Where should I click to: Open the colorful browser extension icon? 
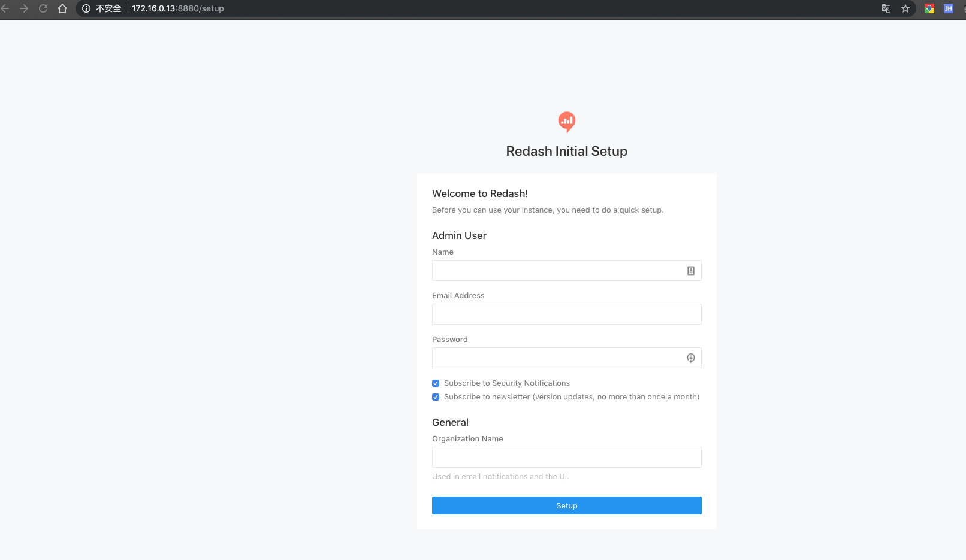tap(929, 8)
